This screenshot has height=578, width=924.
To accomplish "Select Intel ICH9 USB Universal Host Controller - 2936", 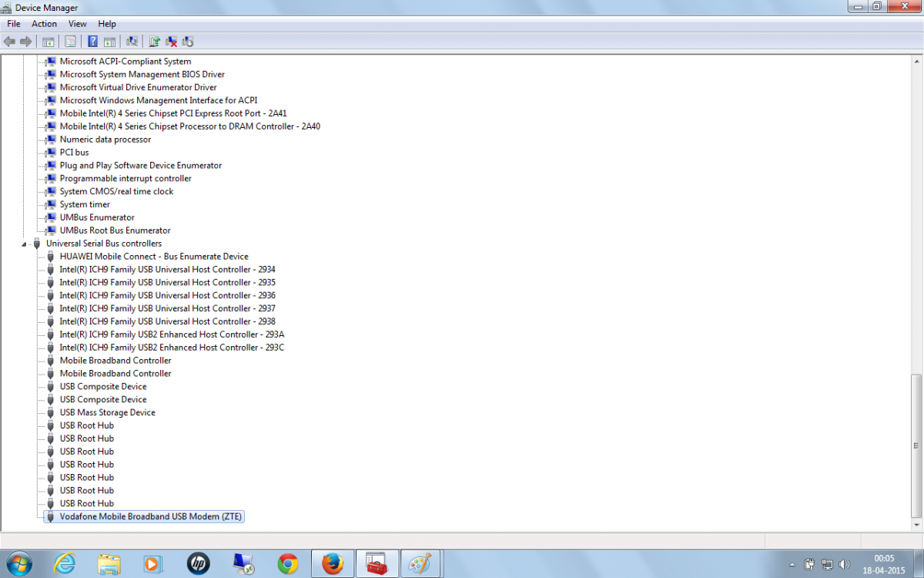I will 167,295.
